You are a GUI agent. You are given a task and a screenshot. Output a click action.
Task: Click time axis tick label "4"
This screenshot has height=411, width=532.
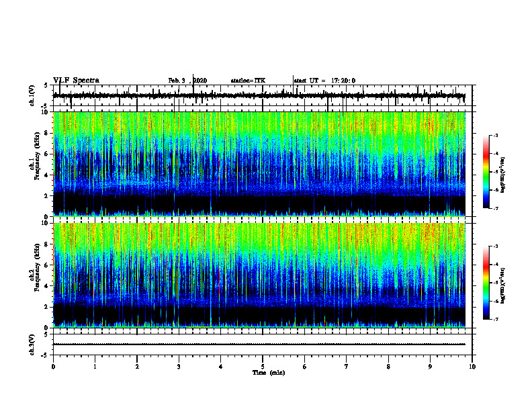coord(220,367)
